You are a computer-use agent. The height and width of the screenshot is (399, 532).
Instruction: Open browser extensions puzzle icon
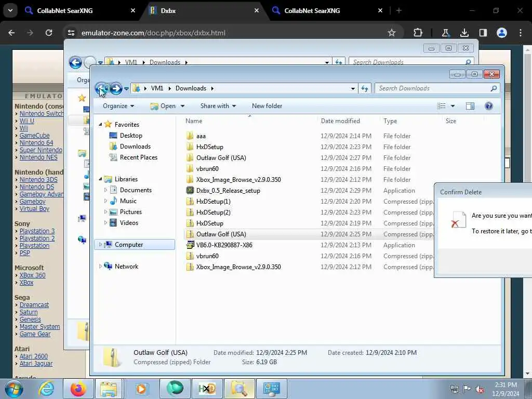[x=418, y=33]
